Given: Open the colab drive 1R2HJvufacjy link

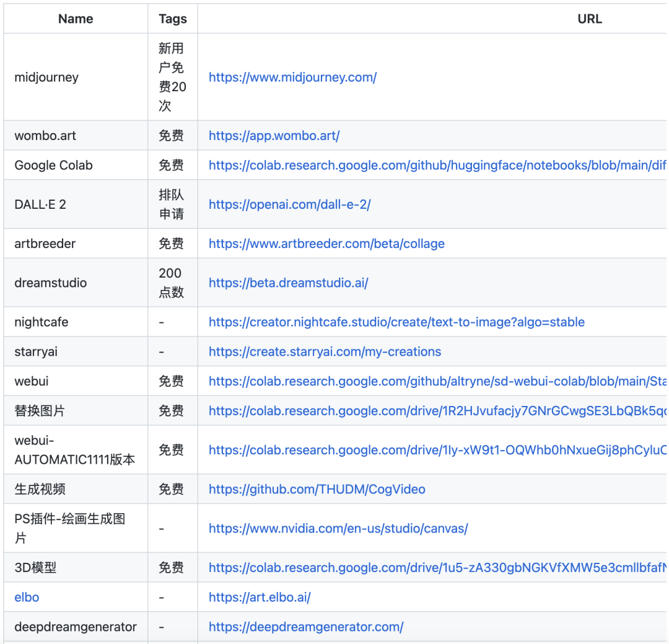Looking at the screenshot, I should [x=437, y=410].
